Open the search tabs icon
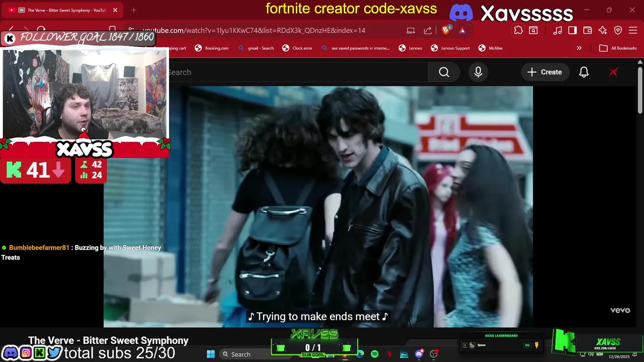Screen dimensions: 644x362 point(533,30)
